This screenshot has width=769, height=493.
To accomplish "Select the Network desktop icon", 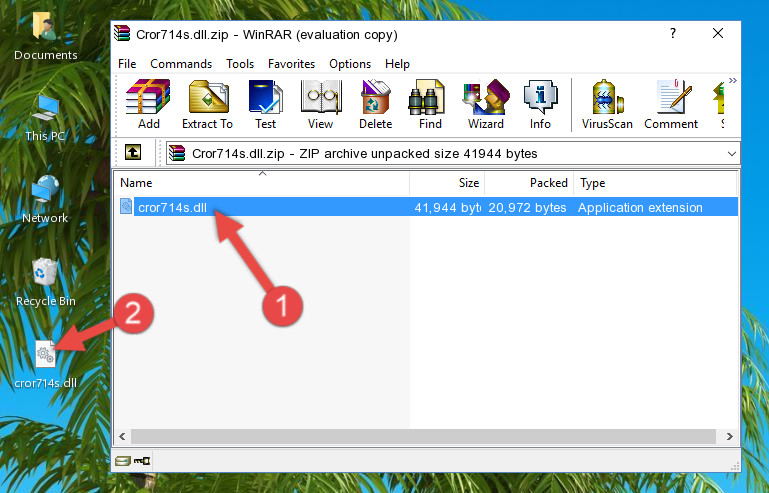I will tap(45, 199).
